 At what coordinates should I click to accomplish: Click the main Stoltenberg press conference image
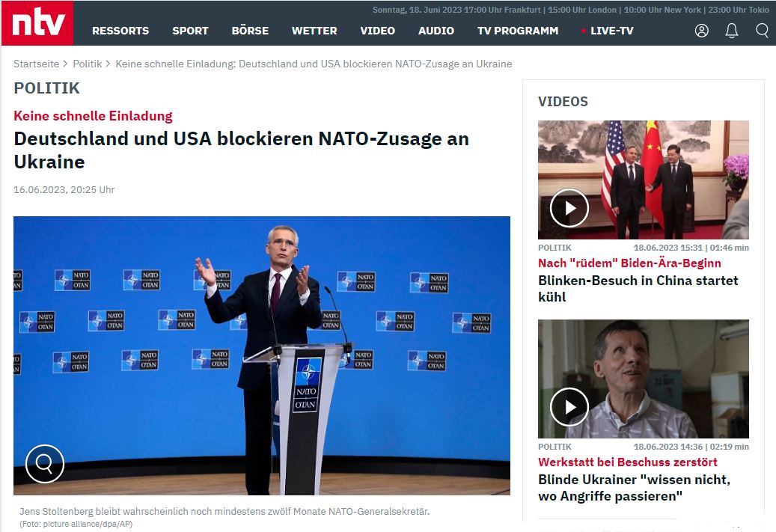coord(262,355)
